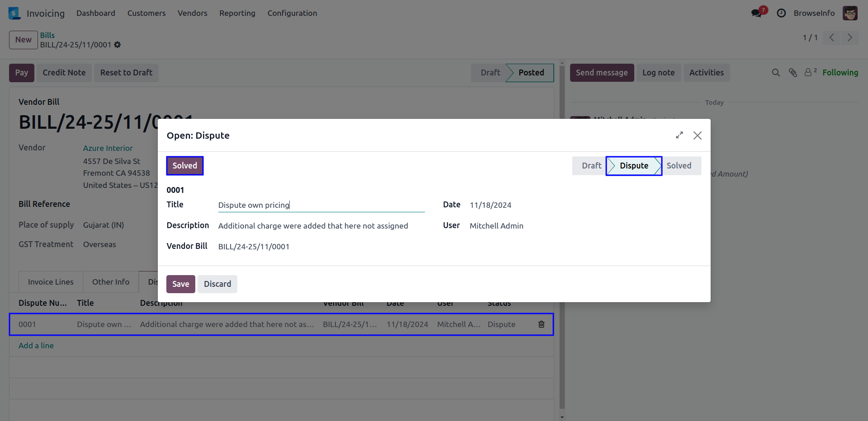Switch to the Other Info tab
Viewport: 868px width, 421px height.
pyautogui.click(x=110, y=282)
